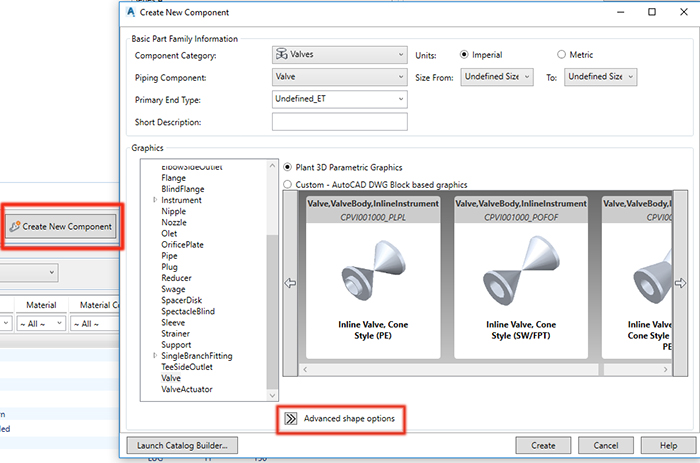
Task: Select Valve in the component tree
Action: pos(171,378)
